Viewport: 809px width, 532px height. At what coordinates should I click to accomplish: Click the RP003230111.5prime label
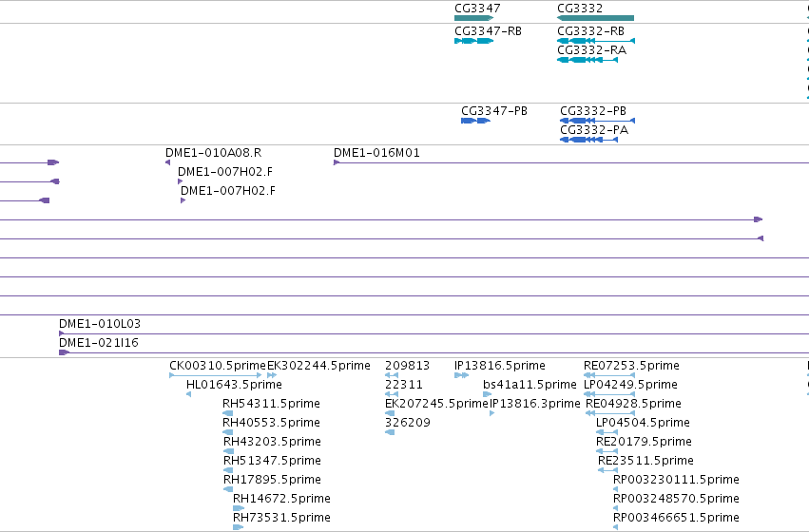click(677, 480)
